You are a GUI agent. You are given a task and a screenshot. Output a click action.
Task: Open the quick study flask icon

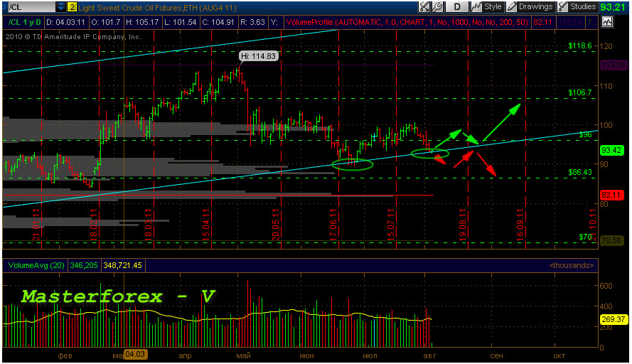coord(424,7)
